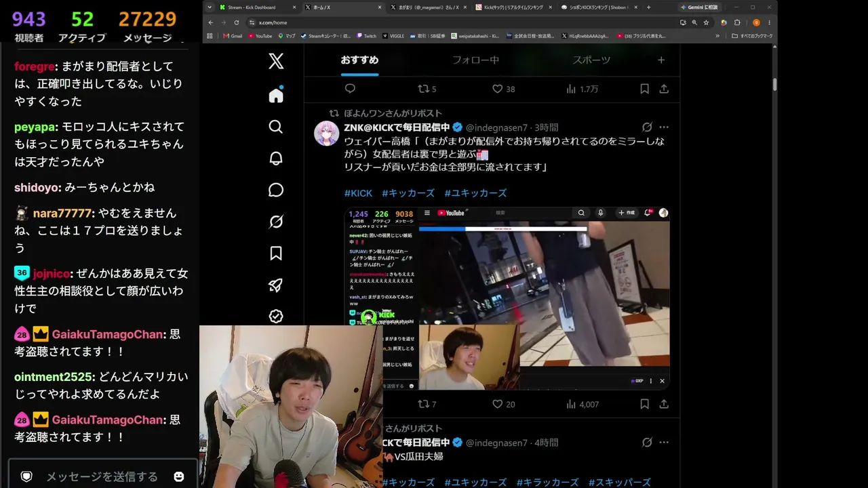Open the ZNK@KICKで毎日配信中 display name
Screen dimensions: 868x488
coord(397,127)
